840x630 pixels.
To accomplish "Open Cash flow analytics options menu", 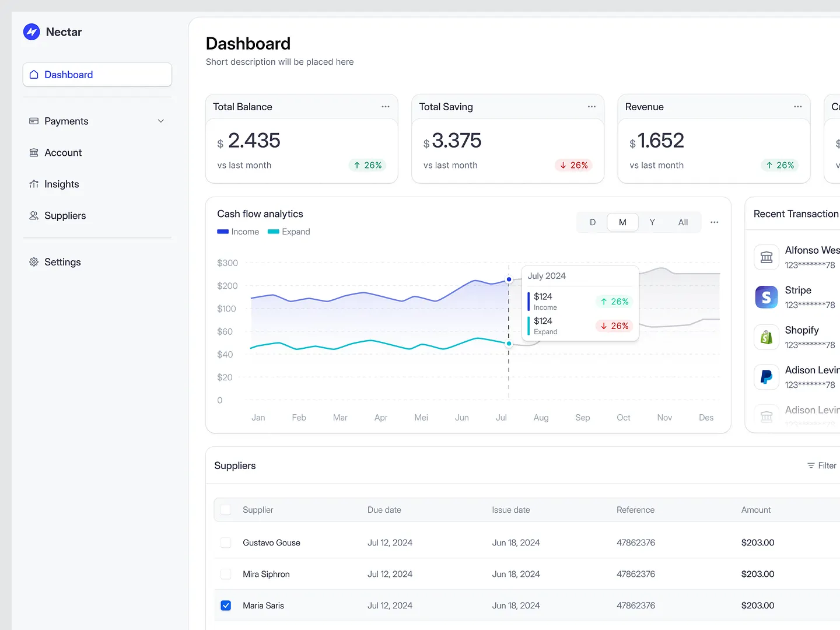I will [x=714, y=222].
